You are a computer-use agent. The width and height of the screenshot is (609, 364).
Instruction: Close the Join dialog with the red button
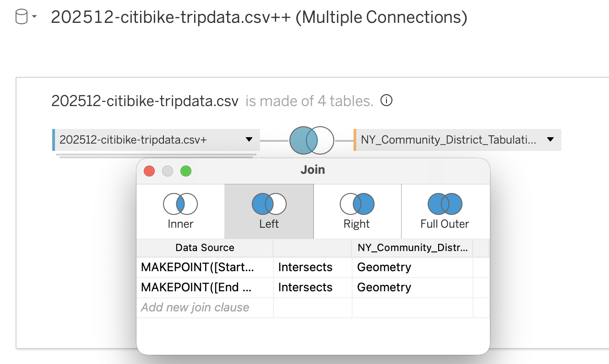tap(149, 171)
